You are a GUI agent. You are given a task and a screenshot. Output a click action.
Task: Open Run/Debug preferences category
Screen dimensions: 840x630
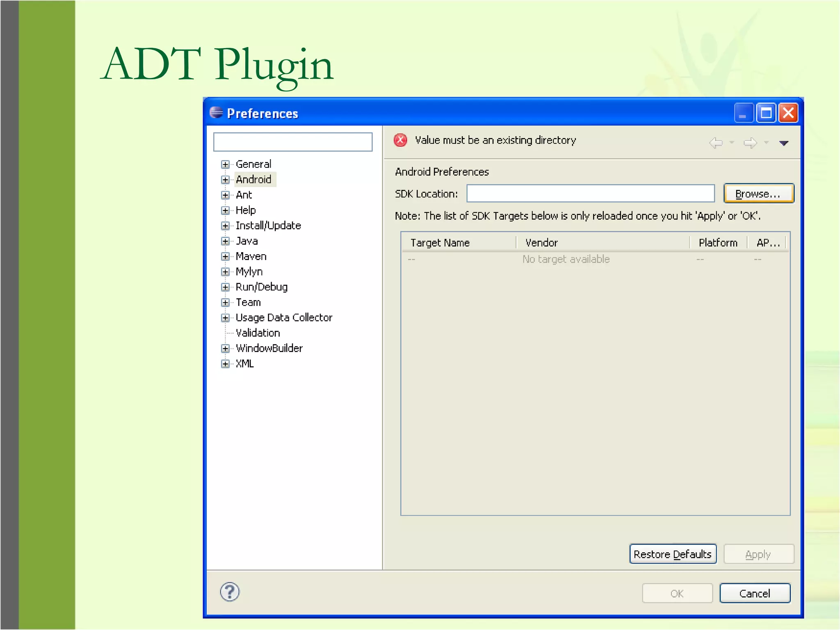[x=262, y=287]
